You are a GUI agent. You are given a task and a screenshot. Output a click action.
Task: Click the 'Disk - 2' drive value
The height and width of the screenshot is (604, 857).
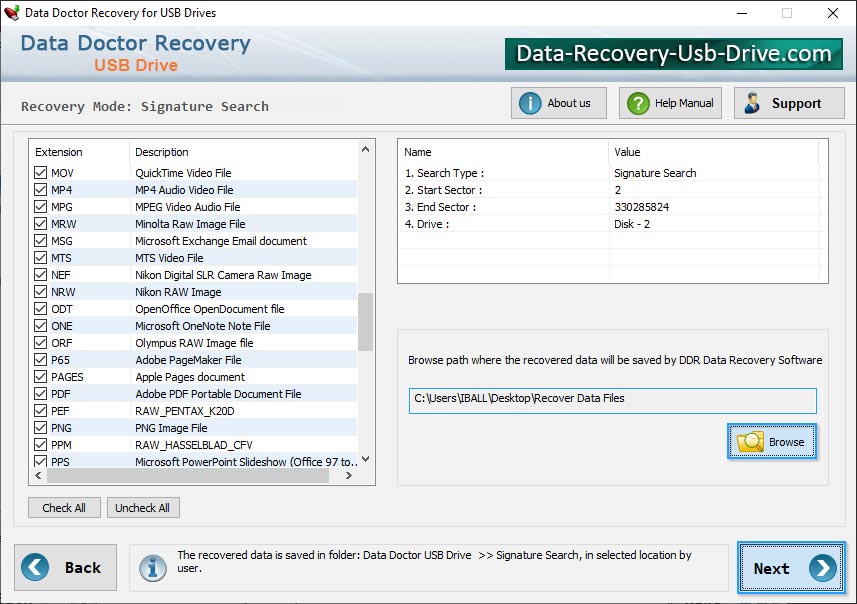click(632, 224)
